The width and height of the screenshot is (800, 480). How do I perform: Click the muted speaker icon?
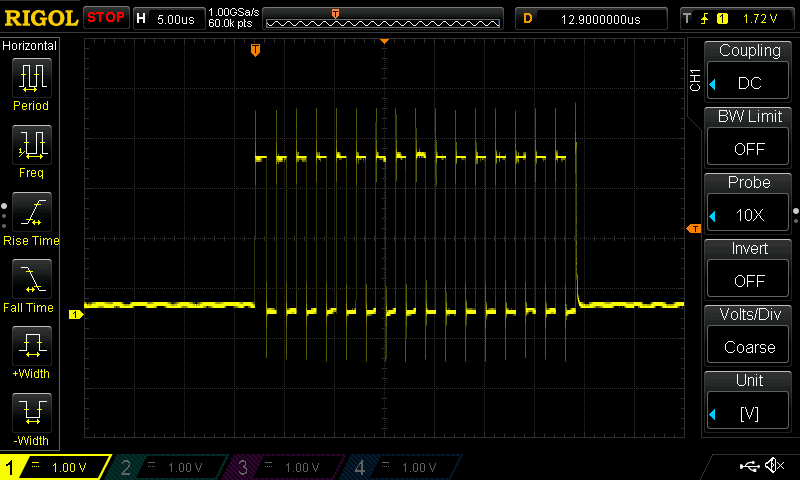(774, 465)
